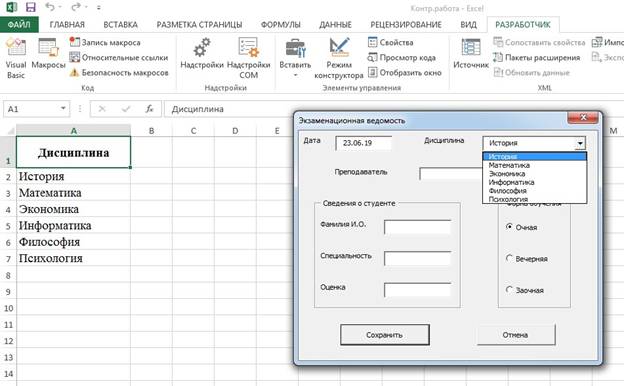
Task: Open Надстройки COM
Action: tap(248, 58)
